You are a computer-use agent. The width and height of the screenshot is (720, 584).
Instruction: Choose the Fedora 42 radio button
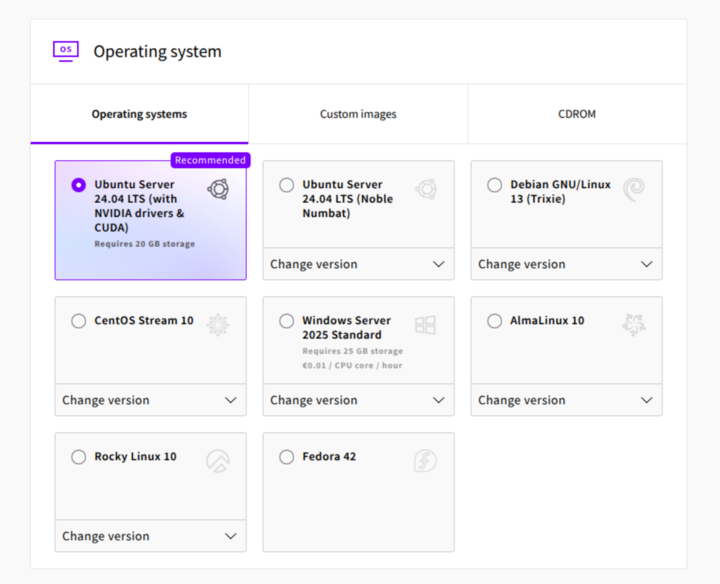287,457
